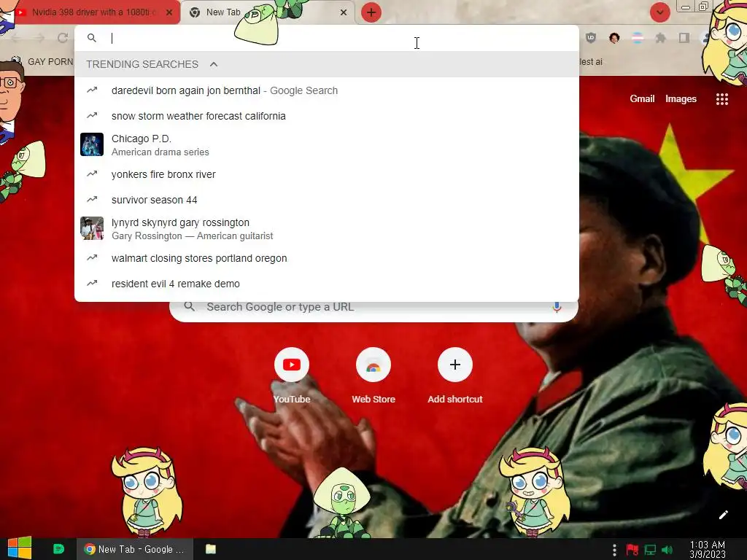Open the YouTube shortcut
747x560 pixels.
coord(292,376)
